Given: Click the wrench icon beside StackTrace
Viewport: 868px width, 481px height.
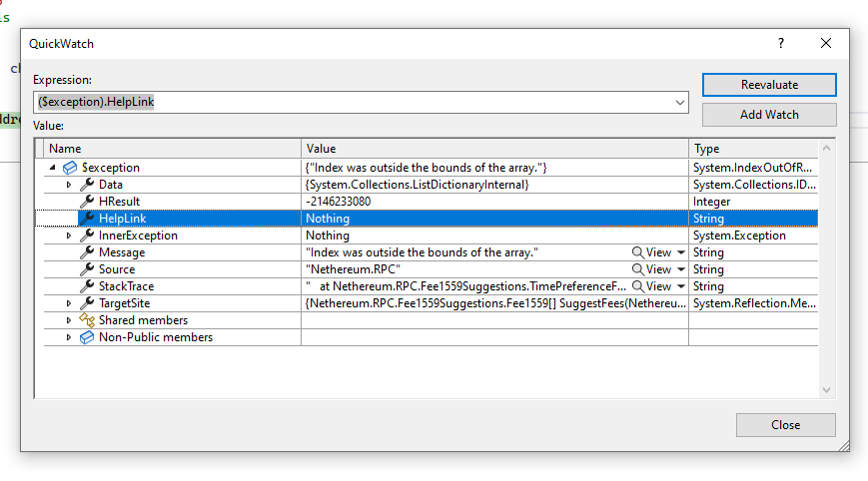Looking at the screenshot, I should 87,285.
